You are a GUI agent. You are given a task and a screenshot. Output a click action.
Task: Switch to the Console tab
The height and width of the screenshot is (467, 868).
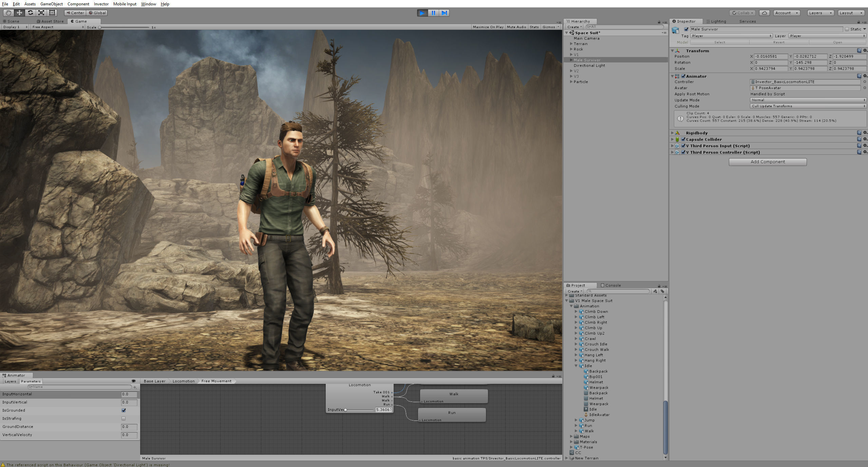coord(611,285)
